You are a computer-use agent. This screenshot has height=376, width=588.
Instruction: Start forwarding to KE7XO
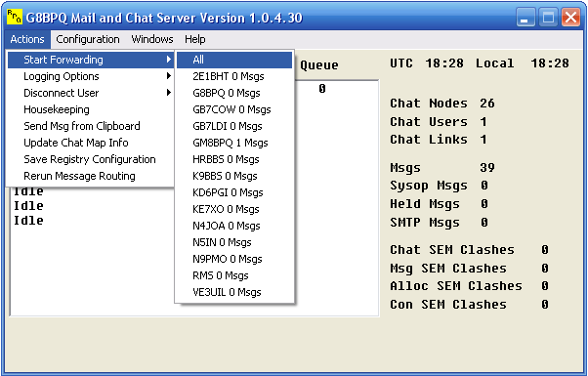click(234, 209)
